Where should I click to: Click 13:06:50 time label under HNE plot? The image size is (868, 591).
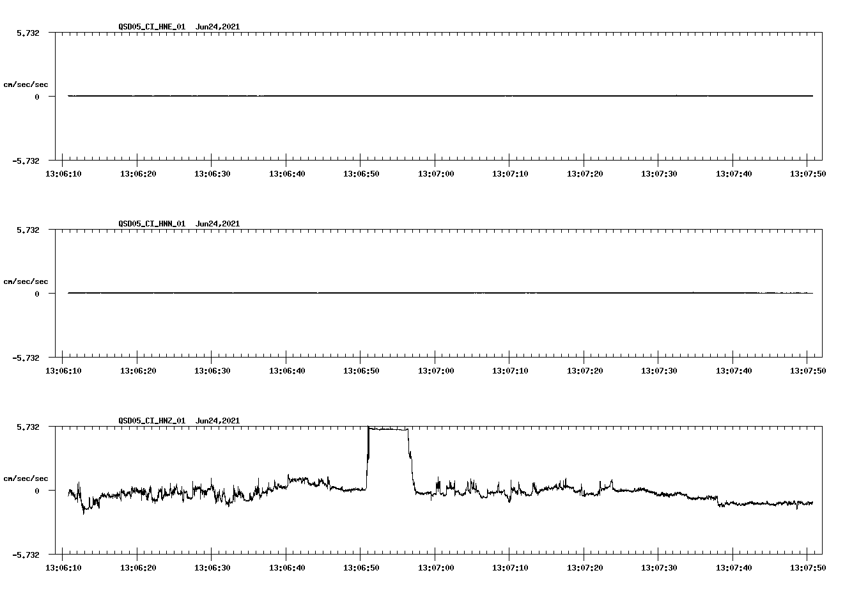click(x=361, y=173)
